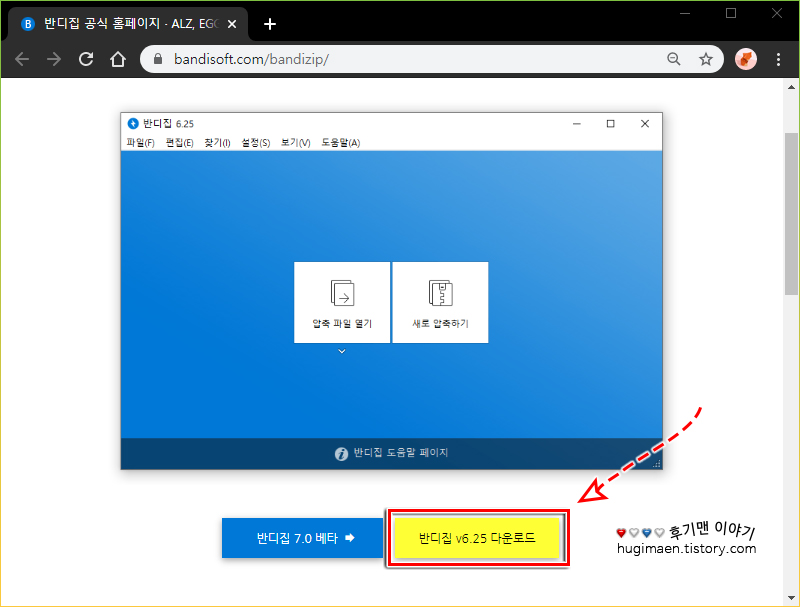The height and width of the screenshot is (607, 800).
Task: Reload the Bandizip page
Action: (x=86, y=59)
